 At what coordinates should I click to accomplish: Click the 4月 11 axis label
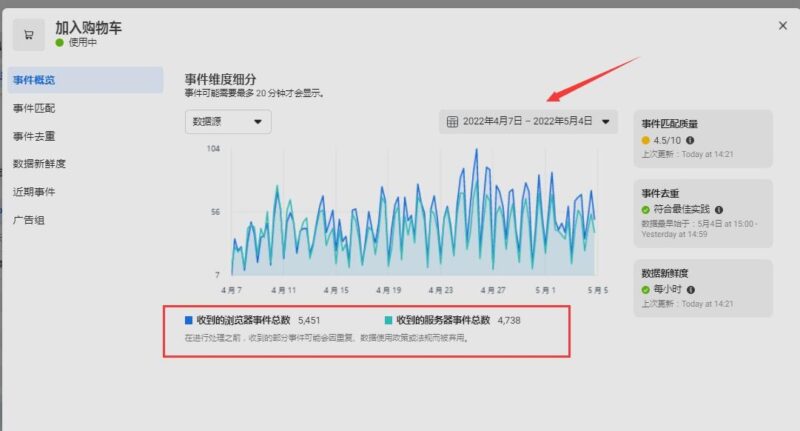[284, 290]
